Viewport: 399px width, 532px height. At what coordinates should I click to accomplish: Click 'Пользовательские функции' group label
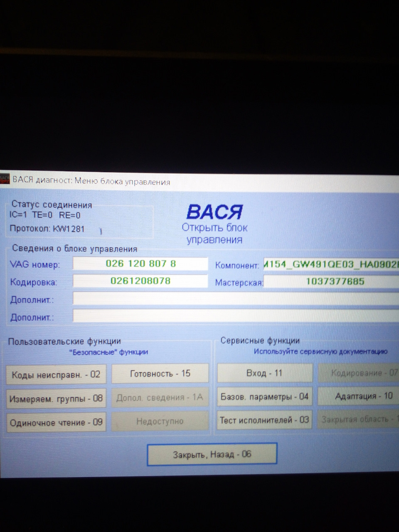tap(64, 341)
